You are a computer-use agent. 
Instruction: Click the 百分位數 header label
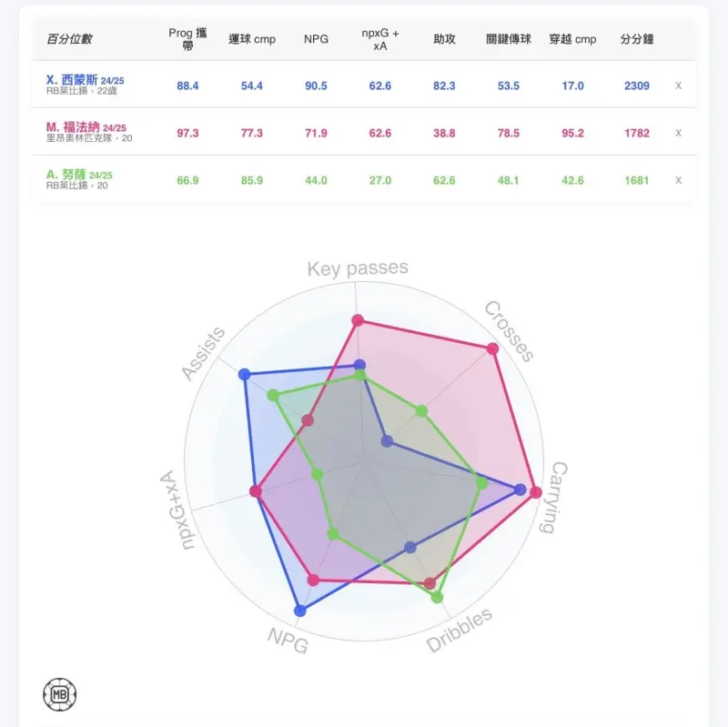pos(69,39)
